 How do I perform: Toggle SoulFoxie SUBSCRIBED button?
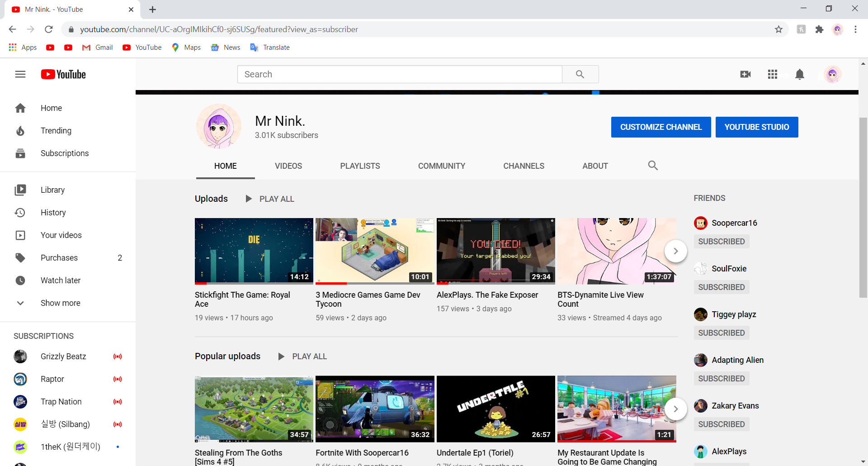click(x=722, y=287)
